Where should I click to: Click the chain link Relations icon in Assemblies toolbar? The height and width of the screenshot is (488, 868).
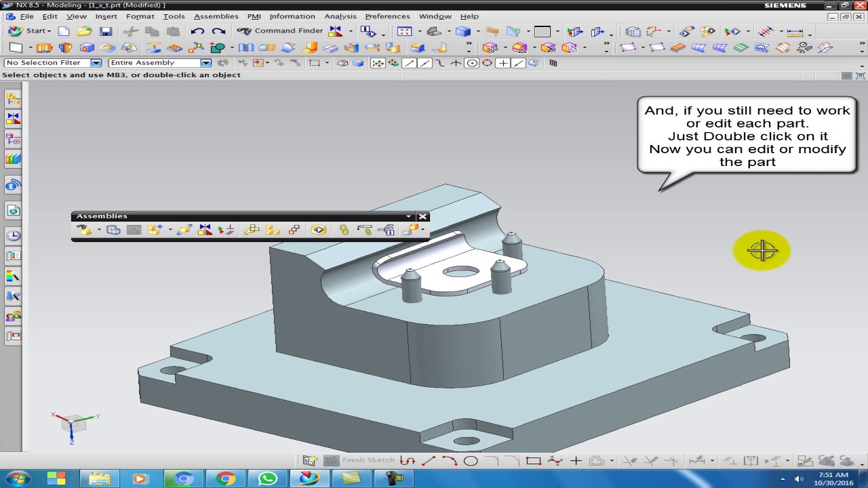click(344, 230)
